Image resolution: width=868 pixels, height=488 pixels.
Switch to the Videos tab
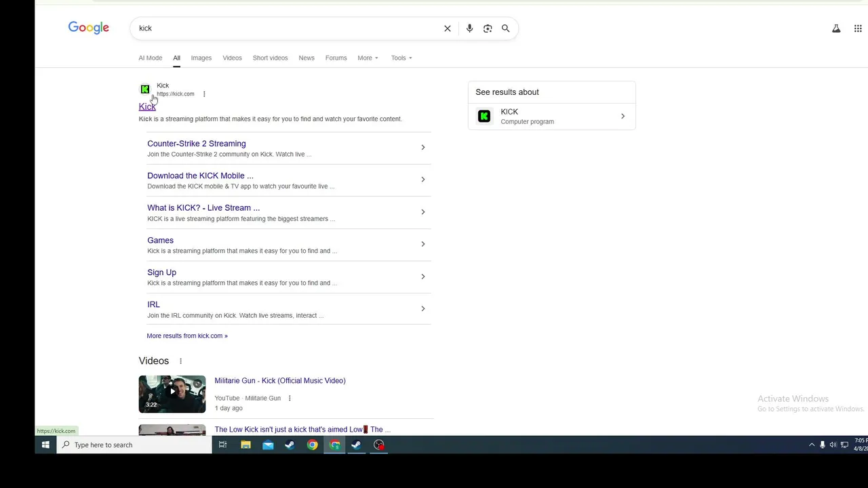pyautogui.click(x=232, y=58)
